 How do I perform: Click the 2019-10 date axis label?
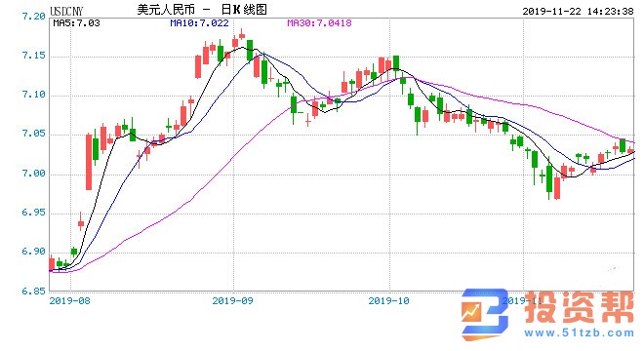(x=388, y=301)
